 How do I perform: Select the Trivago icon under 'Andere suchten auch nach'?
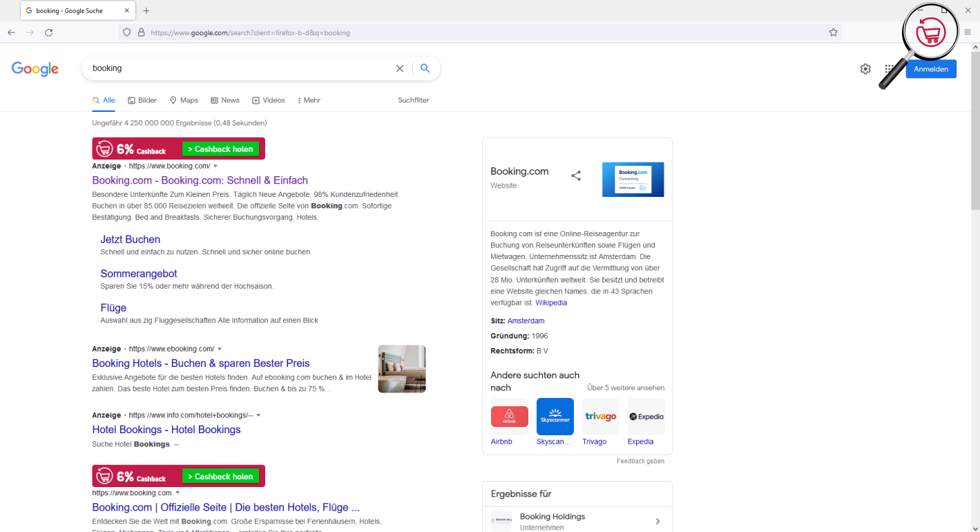600,416
